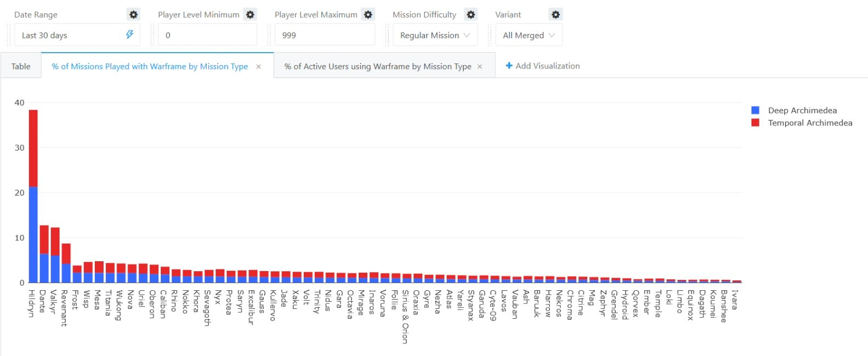Grab the Player Level Maximum widget handle
The width and height of the screenshot is (868, 356).
click(x=269, y=35)
